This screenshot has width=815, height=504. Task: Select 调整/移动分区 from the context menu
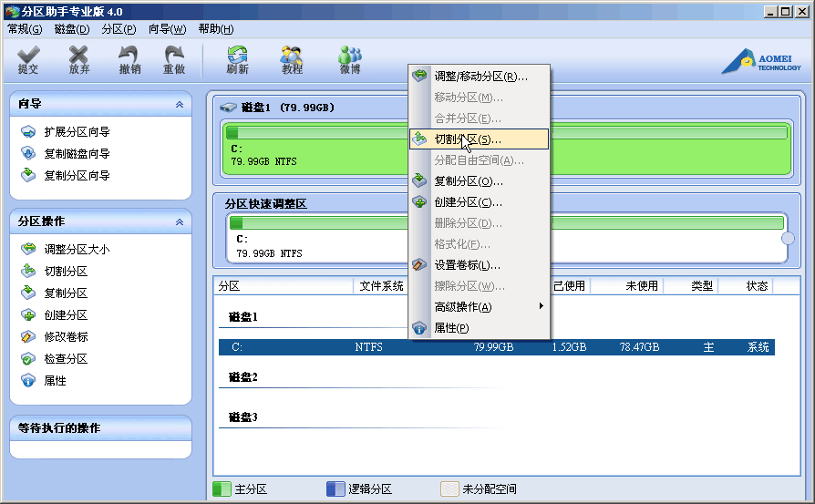tap(479, 77)
